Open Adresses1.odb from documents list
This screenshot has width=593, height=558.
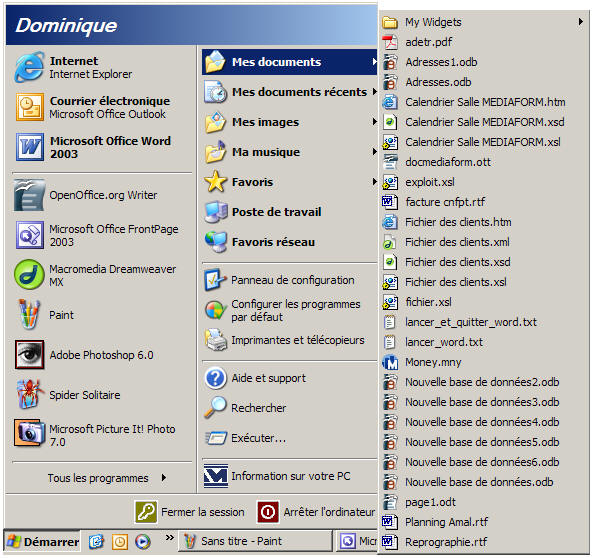pyautogui.click(x=483, y=62)
